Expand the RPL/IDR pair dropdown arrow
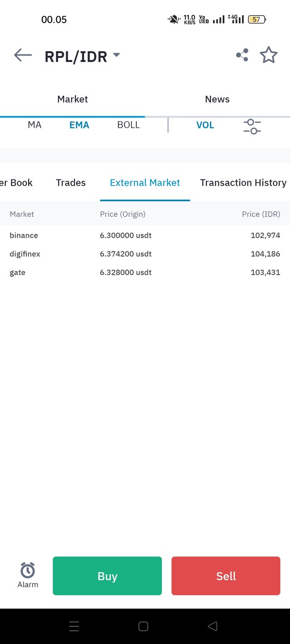Image resolution: width=290 pixels, height=644 pixels. click(116, 55)
